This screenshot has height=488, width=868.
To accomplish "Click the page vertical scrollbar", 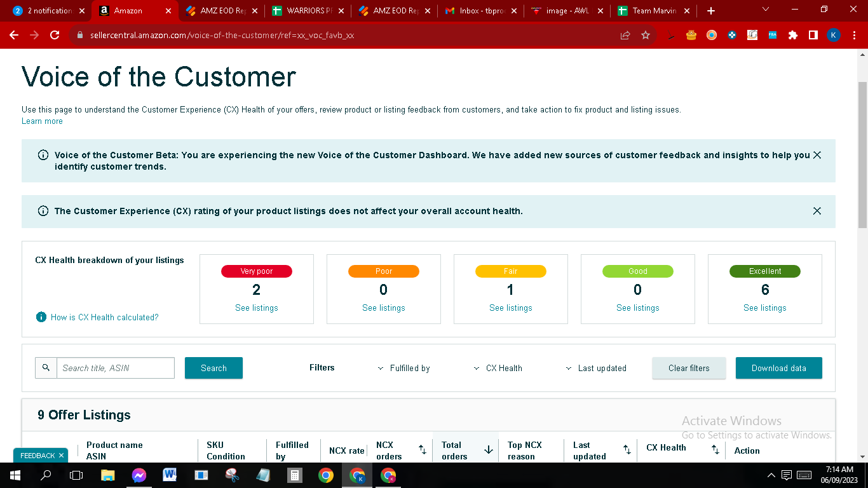I will [x=862, y=154].
